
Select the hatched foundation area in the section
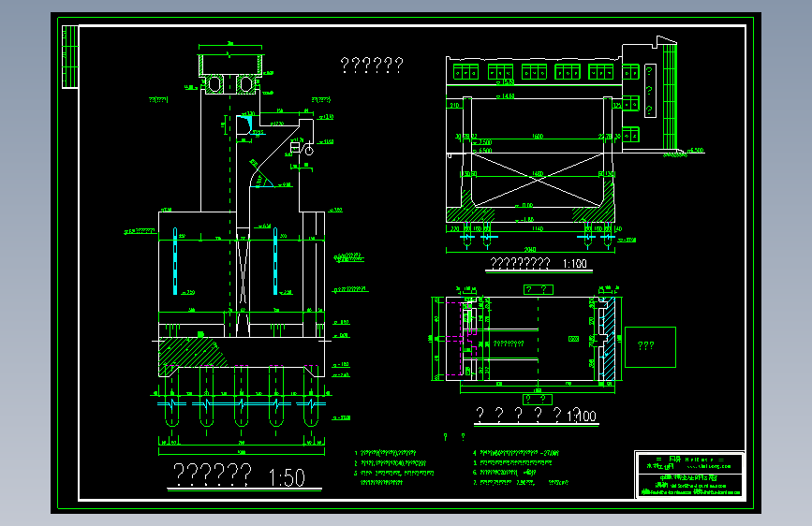[x=193, y=353]
